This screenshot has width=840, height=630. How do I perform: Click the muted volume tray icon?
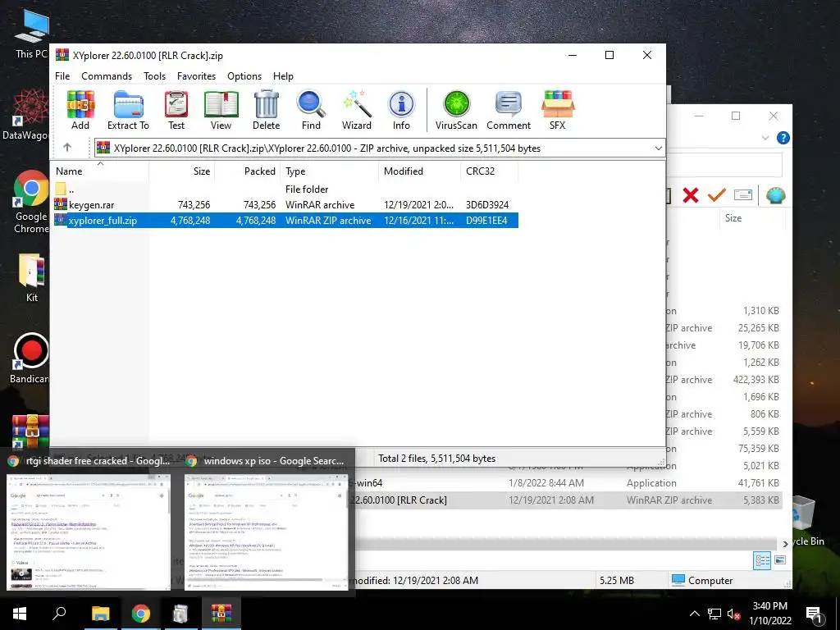[734, 614]
